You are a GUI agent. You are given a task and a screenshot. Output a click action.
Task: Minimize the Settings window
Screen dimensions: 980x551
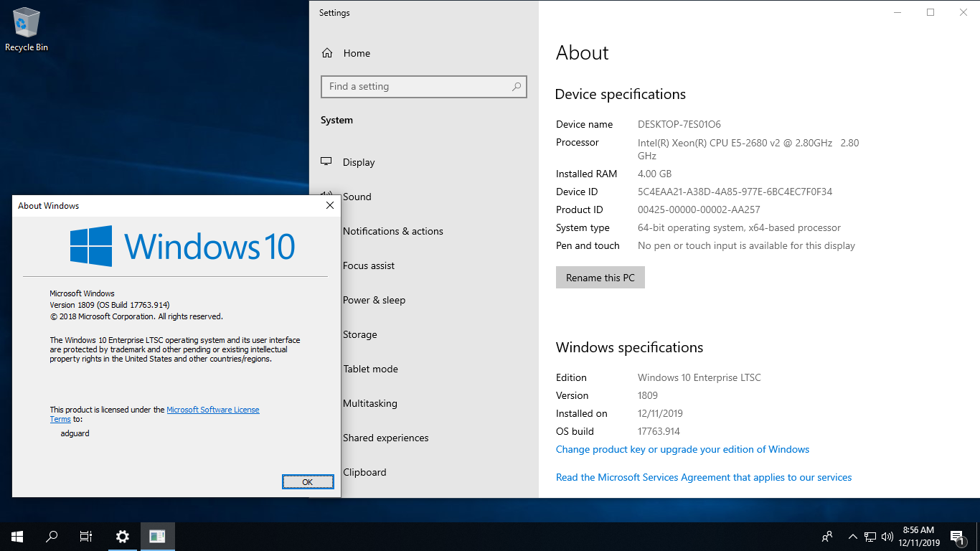tap(897, 12)
